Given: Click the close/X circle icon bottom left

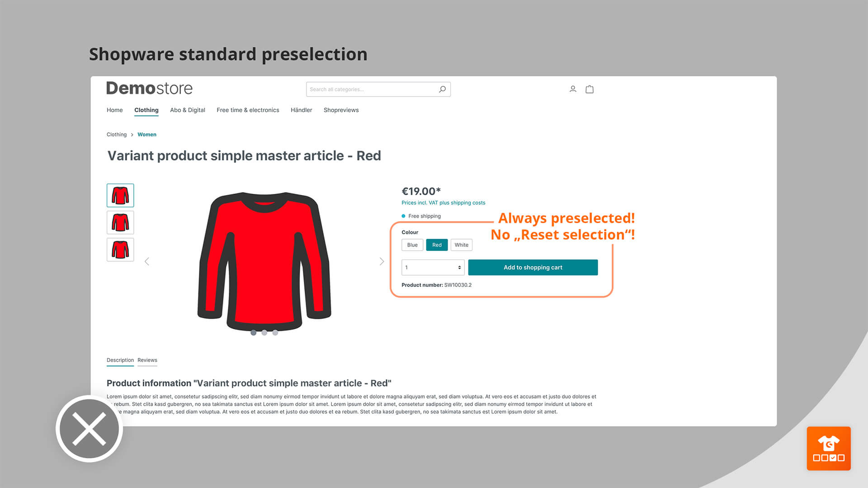Looking at the screenshot, I should [x=90, y=429].
